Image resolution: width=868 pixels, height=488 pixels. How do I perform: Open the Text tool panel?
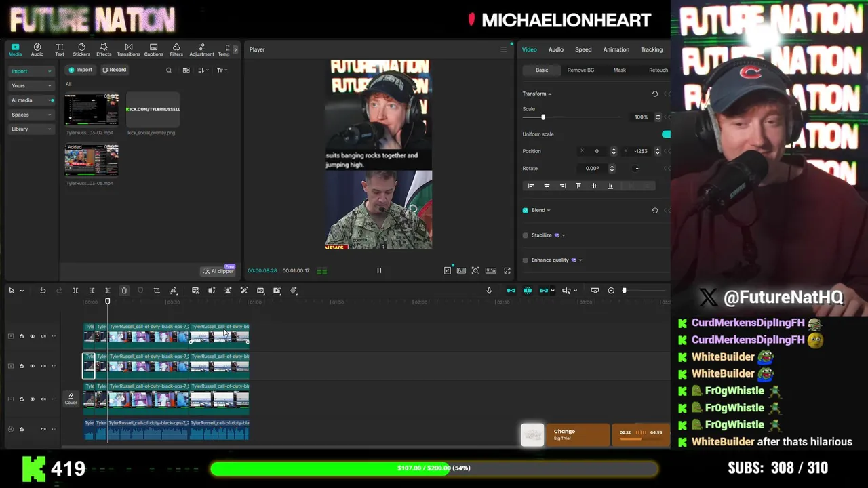60,49
